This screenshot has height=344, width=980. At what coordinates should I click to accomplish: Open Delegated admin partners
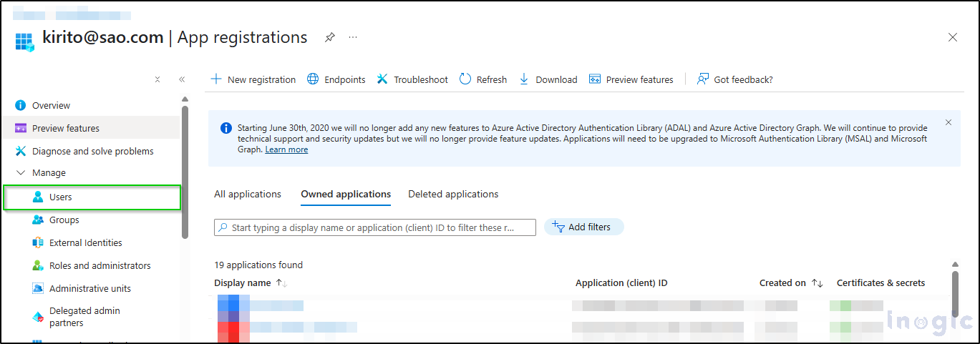point(84,317)
